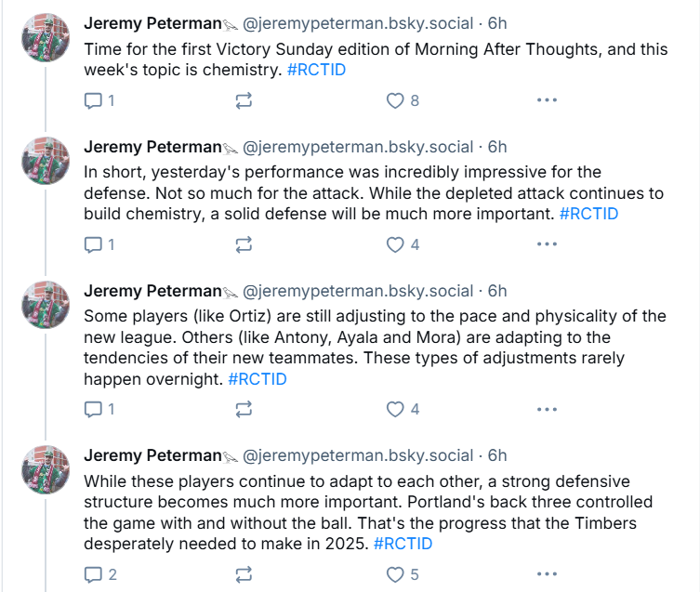
Task: Repost the post about Portland's back three
Action: point(244,574)
